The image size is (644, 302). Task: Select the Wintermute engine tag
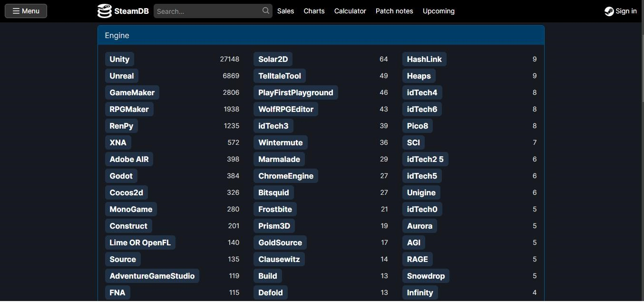point(281,142)
